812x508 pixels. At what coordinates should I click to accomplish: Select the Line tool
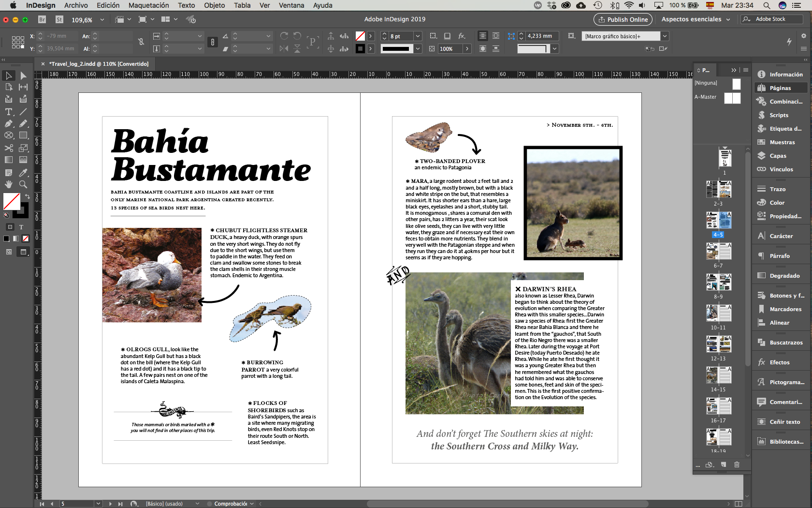[x=23, y=111]
